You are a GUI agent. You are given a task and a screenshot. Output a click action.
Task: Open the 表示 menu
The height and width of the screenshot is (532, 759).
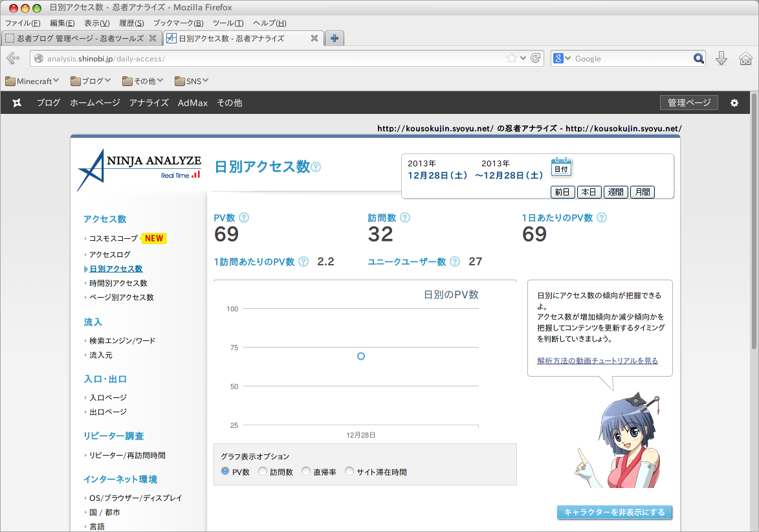click(x=97, y=23)
